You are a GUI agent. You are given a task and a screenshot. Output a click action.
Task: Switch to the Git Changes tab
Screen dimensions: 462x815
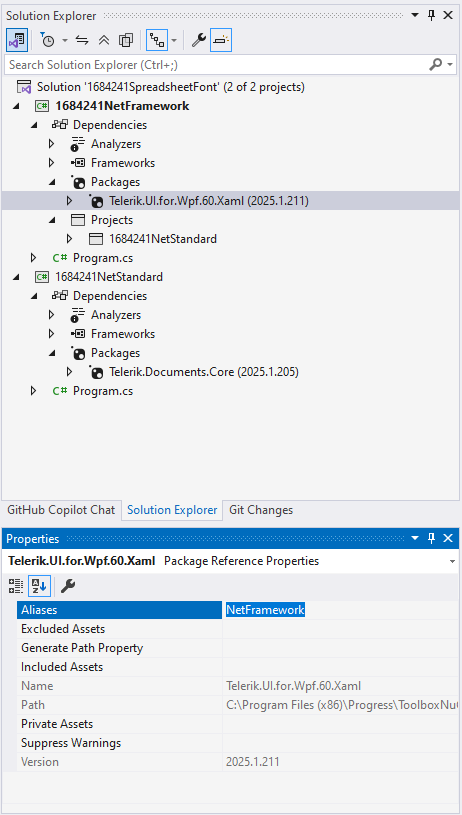261,510
